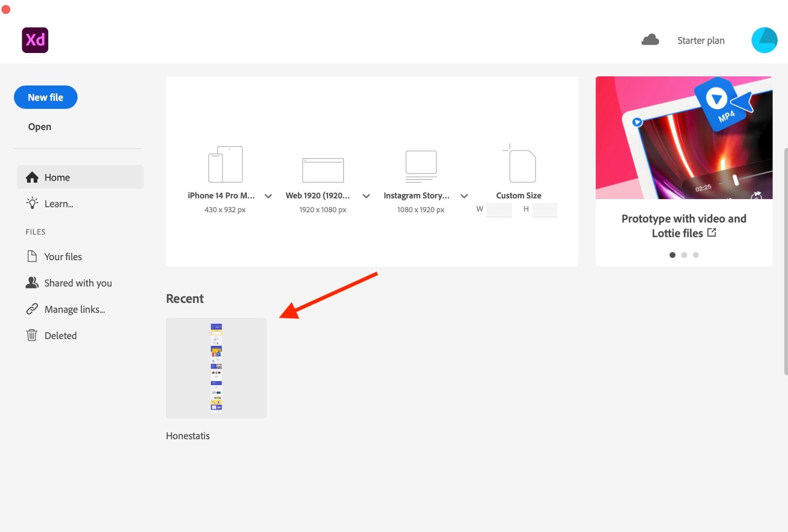Screen dimensions: 788x532
Task: Open the Honestatis recent file thumbnail
Action: [x=216, y=368]
